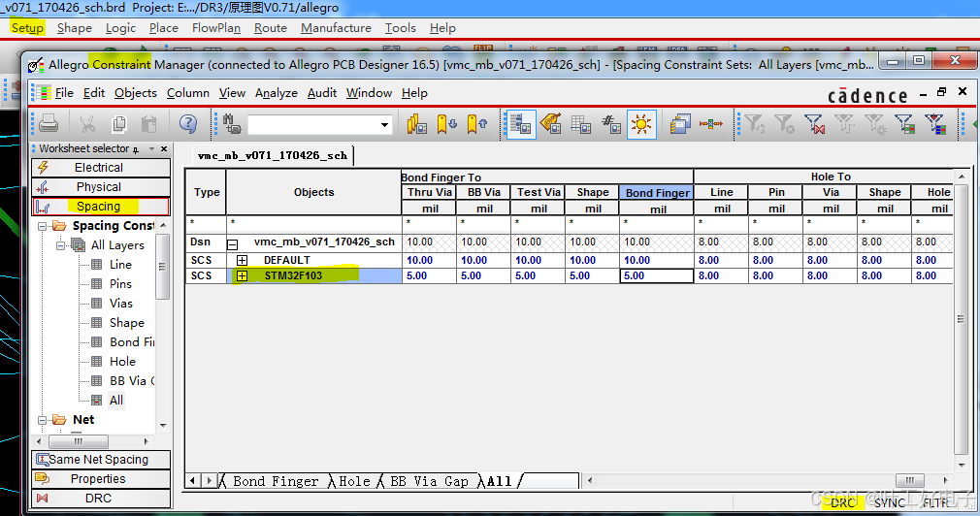Screen dimensions: 980x516
Task: Open the Route menu in PCB Designer
Action: click(x=271, y=28)
